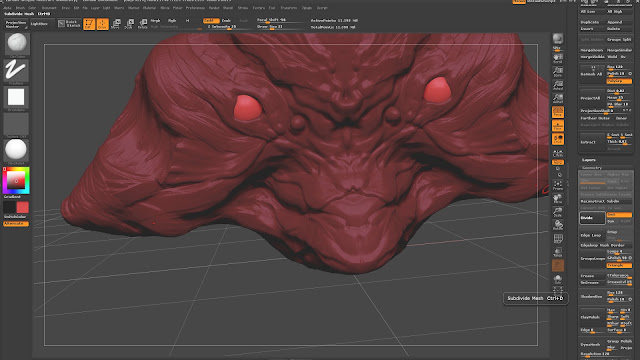Click the Frame icon in right shelf
Screen dimensions: 640x360
tap(558, 185)
